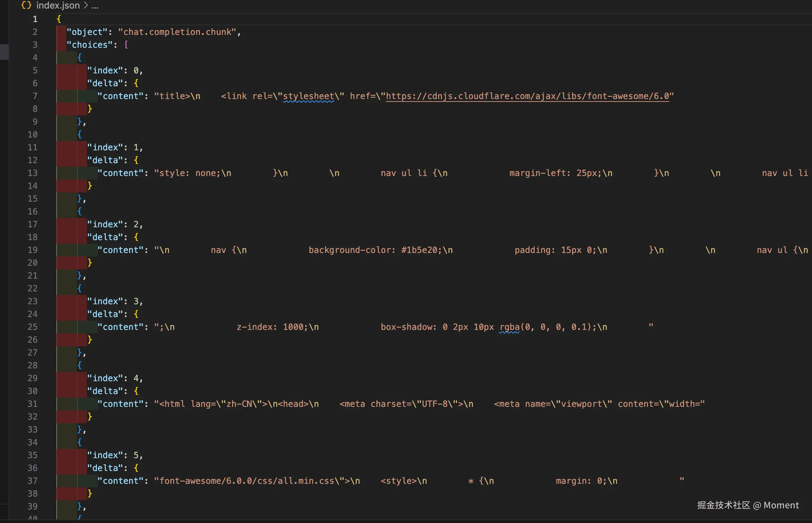The width and height of the screenshot is (812, 523).
Task: Click the "chat.completion.chunk" string value
Action: (177, 32)
